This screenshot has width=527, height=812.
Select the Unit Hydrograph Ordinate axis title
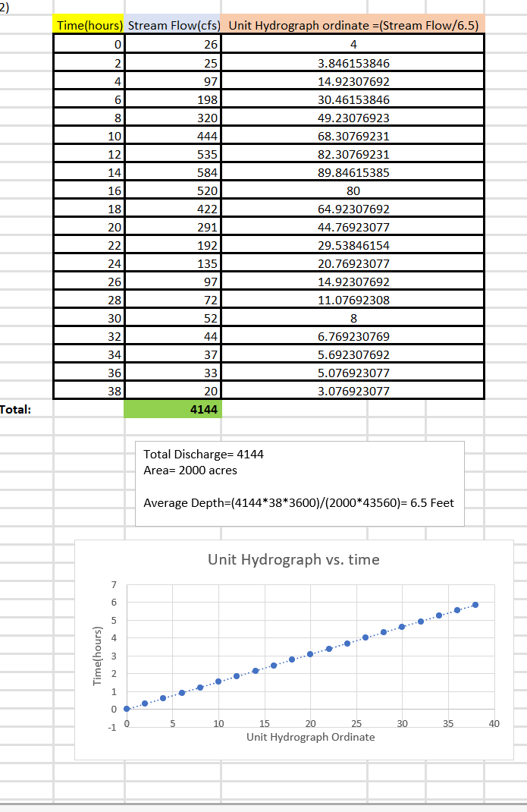click(311, 737)
